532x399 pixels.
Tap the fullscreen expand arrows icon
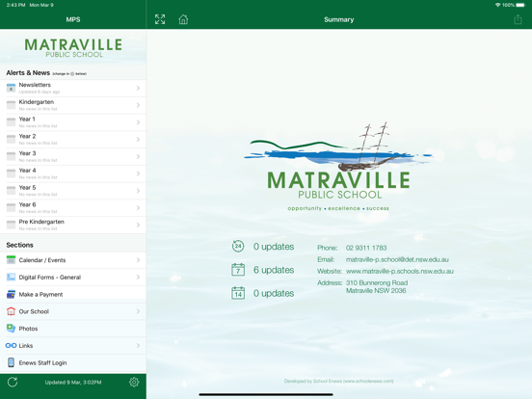click(160, 19)
